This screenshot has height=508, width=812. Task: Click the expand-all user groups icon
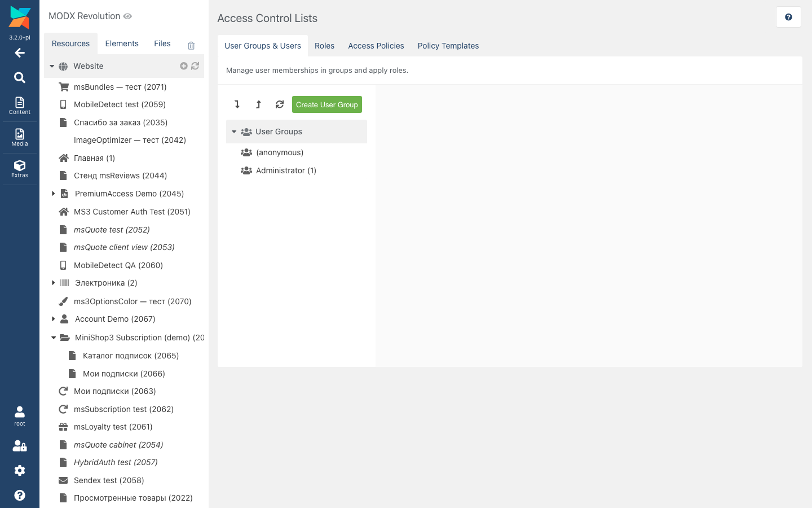click(x=237, y=104)
